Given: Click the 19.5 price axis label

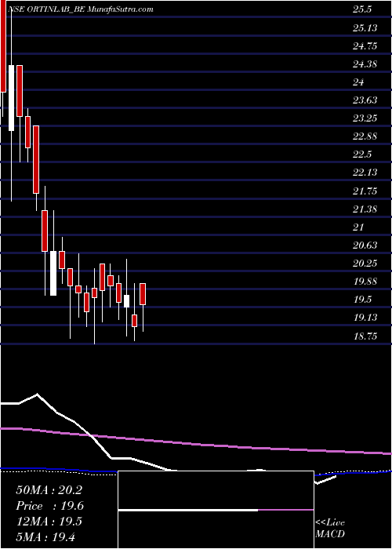Looking at the screenshot, I should pyautogui.click(x=362, y=300).
